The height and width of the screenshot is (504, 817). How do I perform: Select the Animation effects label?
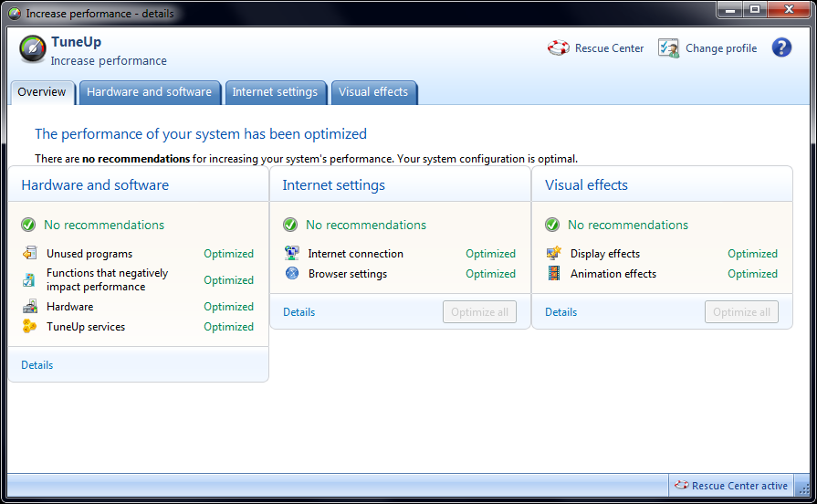(x=613, y=274)
